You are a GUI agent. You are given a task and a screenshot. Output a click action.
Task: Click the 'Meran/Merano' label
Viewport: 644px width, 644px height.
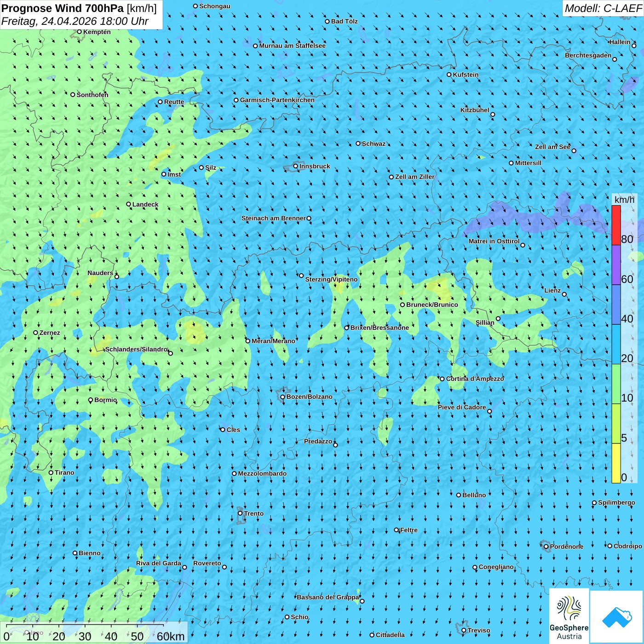click(274, 341)
